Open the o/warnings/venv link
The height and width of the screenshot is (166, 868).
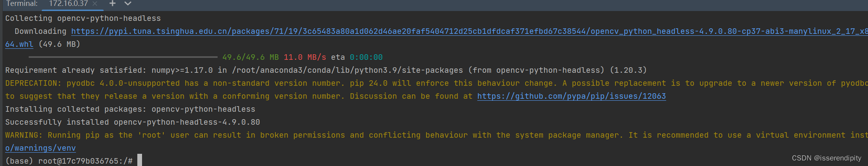pyautogui.click(x=40, y=148)
